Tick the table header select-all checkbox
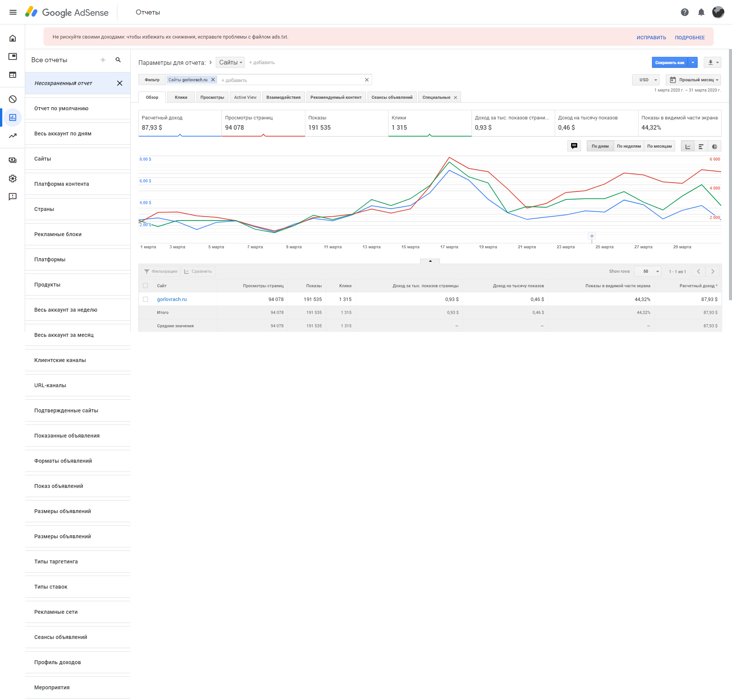Image resolution: width=732 pixels, height=700 pixels. point(145,286)
